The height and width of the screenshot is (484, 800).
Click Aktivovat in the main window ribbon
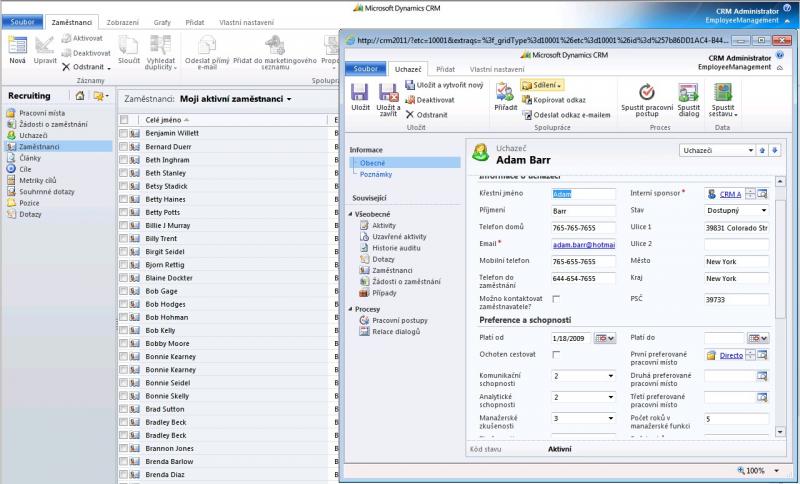(x=82, y=38)
